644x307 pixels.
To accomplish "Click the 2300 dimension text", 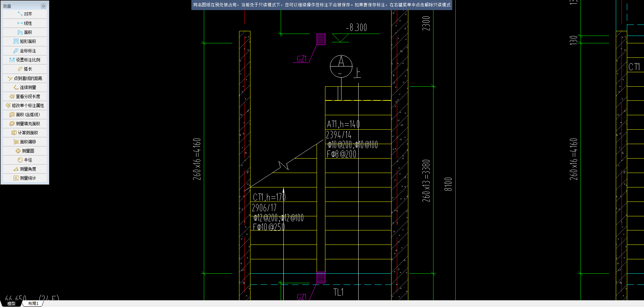I will pyautogui.click(x=426, y=24).
